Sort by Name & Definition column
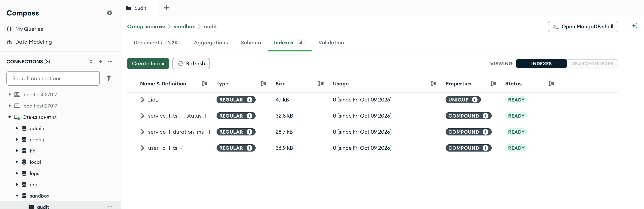The height and width of the screenshot is (209, 644). (204, 84)
